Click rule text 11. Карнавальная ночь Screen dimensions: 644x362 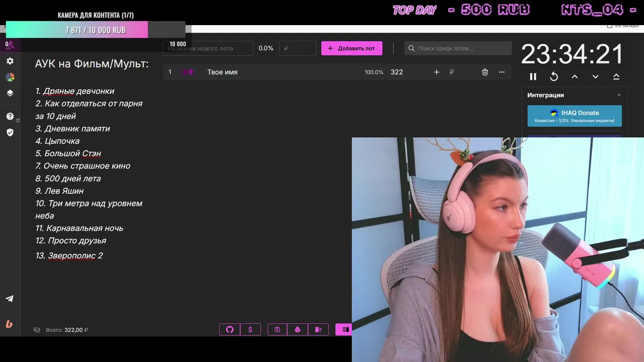click(x=79, y=228)
